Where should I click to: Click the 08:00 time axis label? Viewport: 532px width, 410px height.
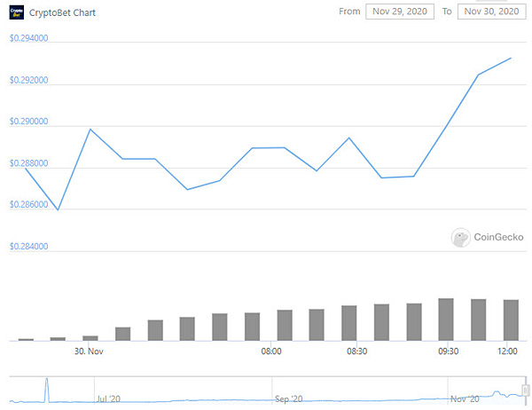pos(271,351)
